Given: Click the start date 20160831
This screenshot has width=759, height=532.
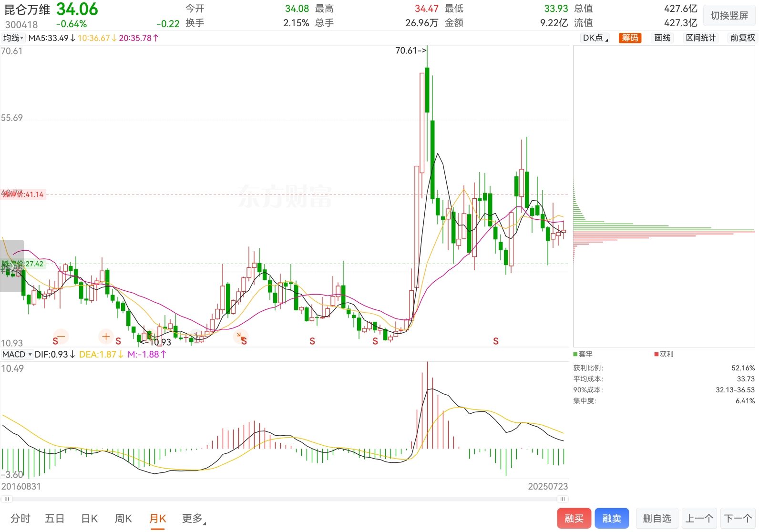Looking at the screenshot, I should coord(21,487).
